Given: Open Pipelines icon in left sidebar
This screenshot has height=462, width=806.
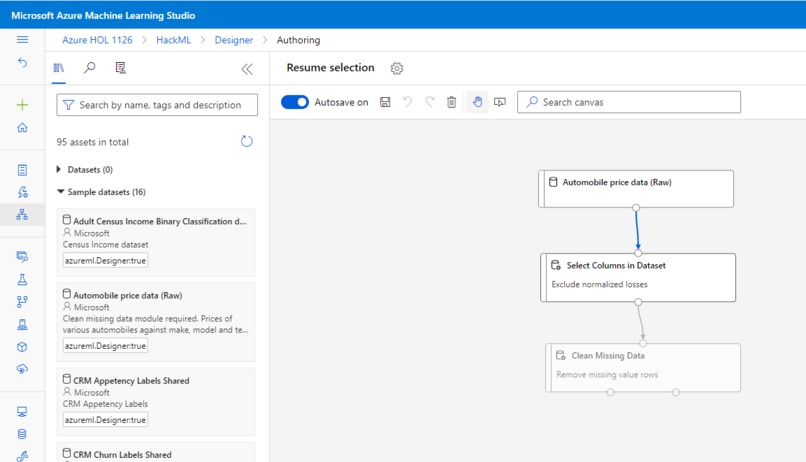Looking at the screenshot, I should coord(22,302).
